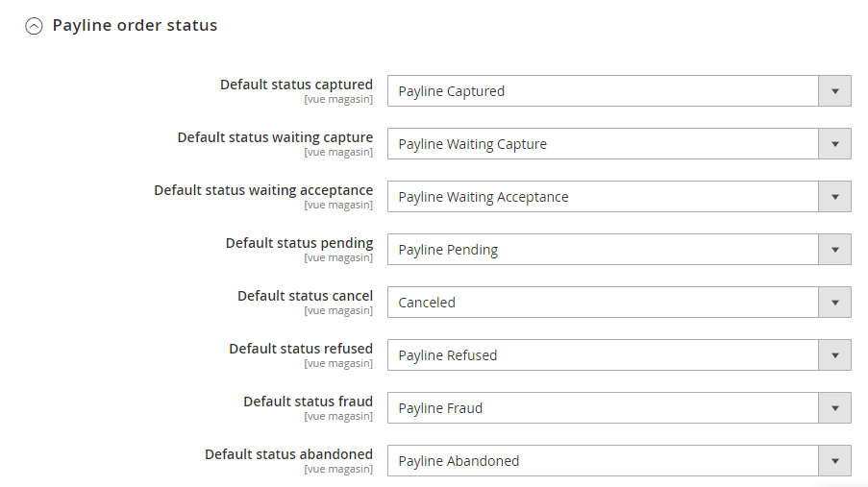The height and width of the screenshot is (487, 868).
Task: Click arrow button beside Payline Fraud
Action: (x=834, y=408)
